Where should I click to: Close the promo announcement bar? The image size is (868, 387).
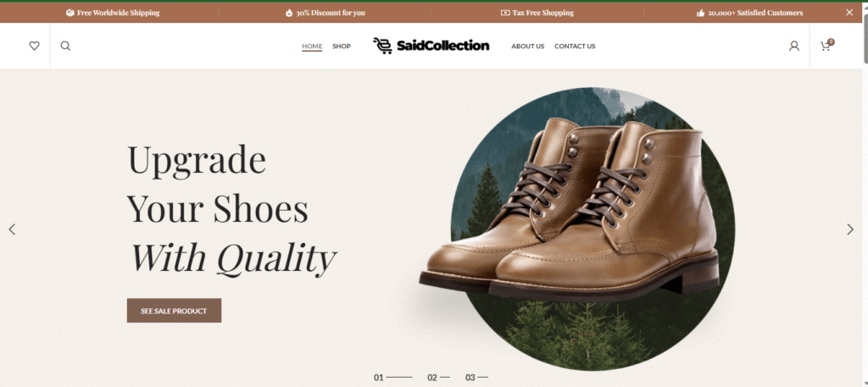(849, 12)
